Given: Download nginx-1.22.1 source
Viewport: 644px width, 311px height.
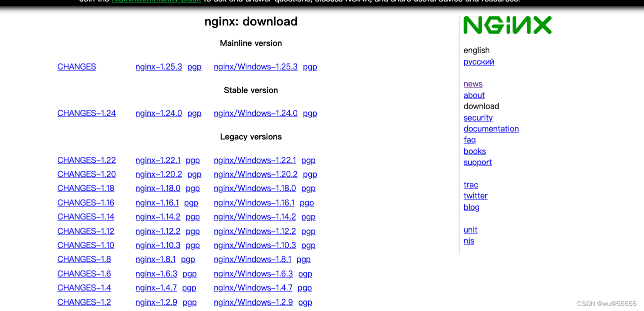Looking at the screenshot, I should pyautogui.click(x=158, y=160).
